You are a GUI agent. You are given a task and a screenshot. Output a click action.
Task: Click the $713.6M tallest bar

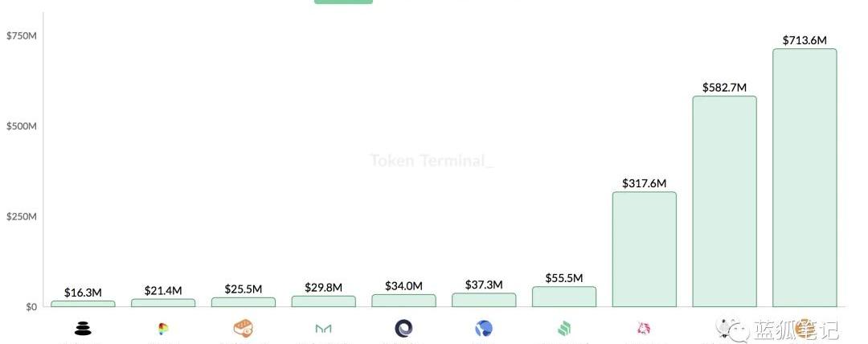pos(805,178)
